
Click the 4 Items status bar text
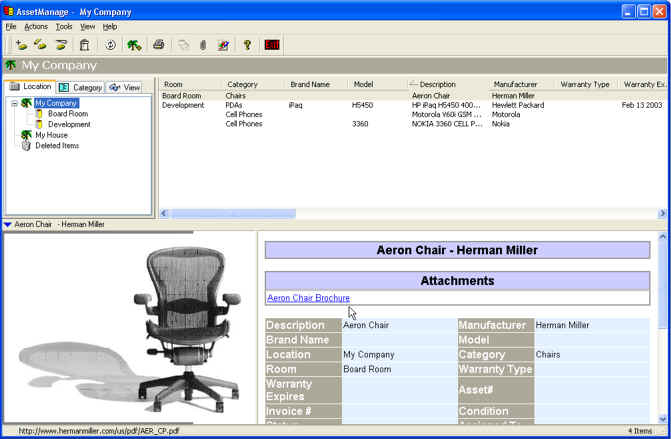pyautogui.click(x=640, y=431)
